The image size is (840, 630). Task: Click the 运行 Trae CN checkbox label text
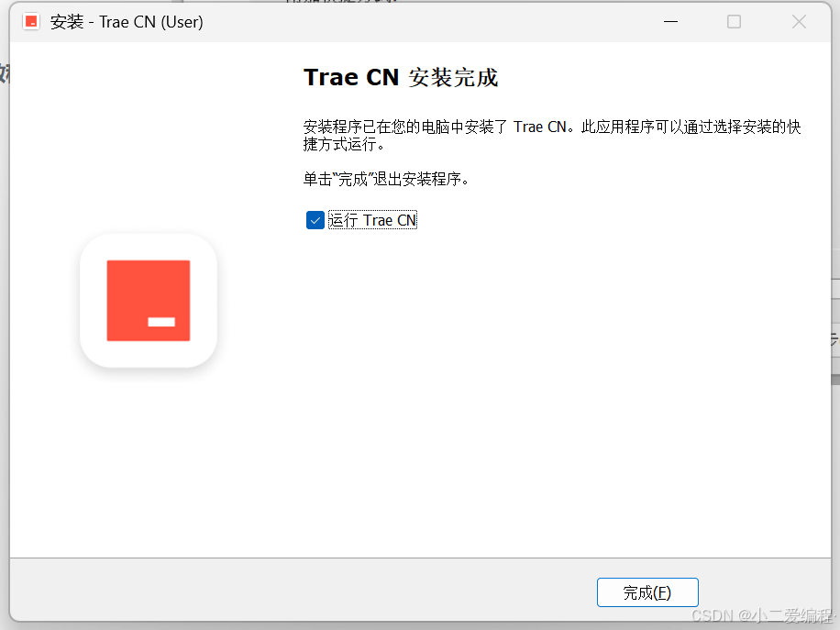point(372,220)
